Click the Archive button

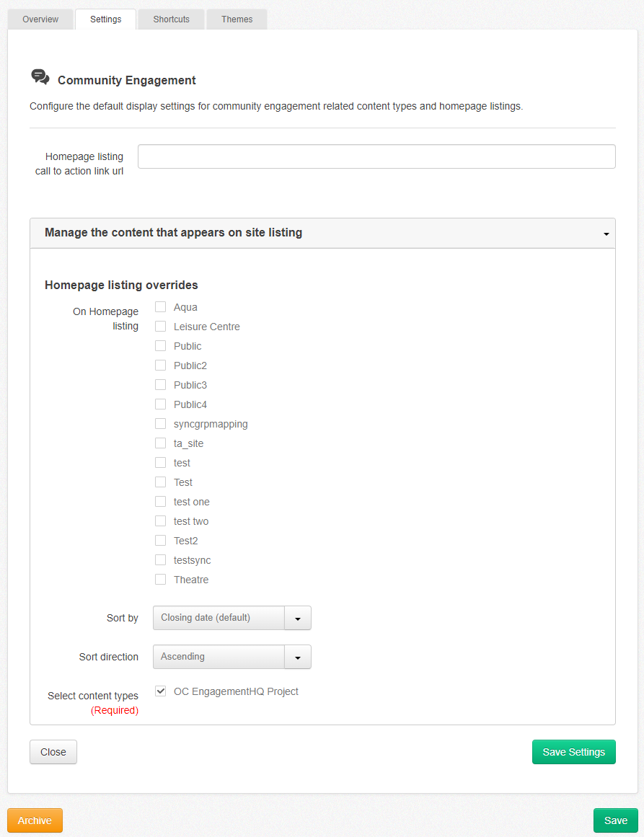[34, 820]
